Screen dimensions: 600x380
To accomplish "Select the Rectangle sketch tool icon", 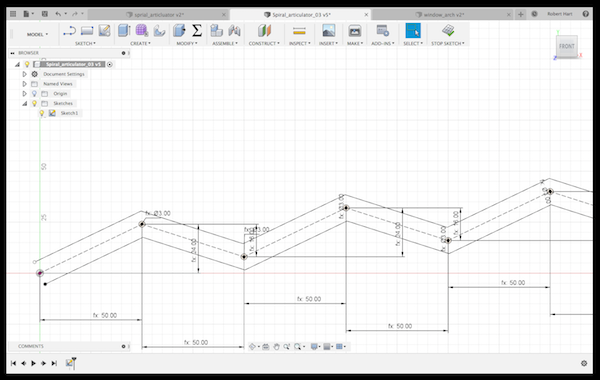I will click(x=87, y=31).
